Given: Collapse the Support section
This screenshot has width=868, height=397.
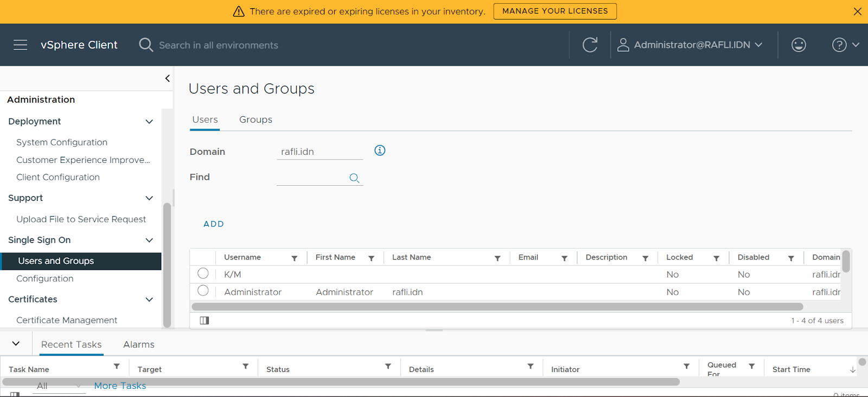Looking at the screenshot, I should coord(149,198).
